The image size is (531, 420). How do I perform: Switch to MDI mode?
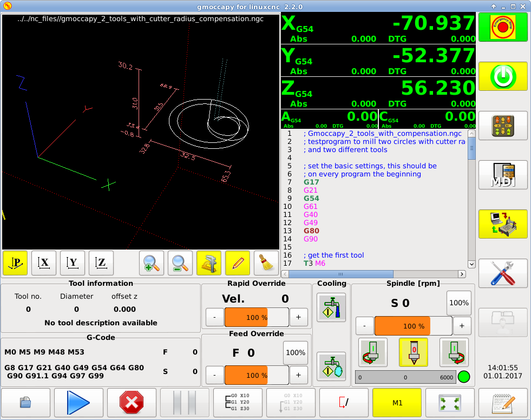(x=502, y=175)
